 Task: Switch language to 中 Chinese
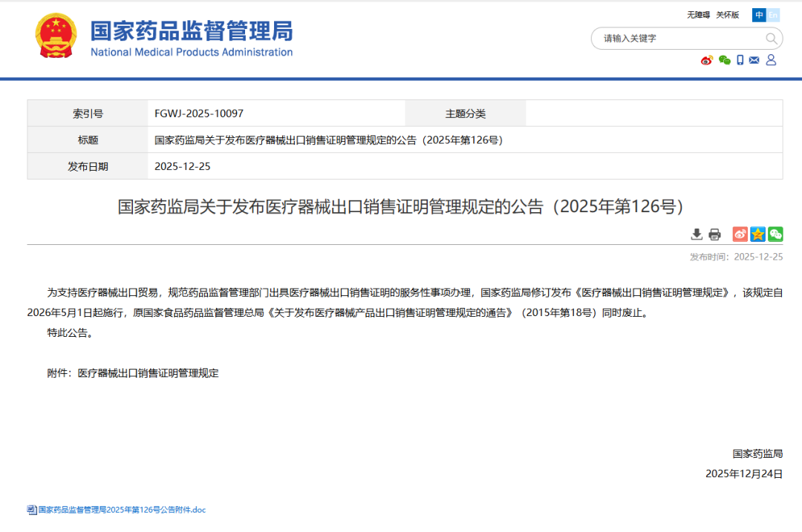click(759, 15)
